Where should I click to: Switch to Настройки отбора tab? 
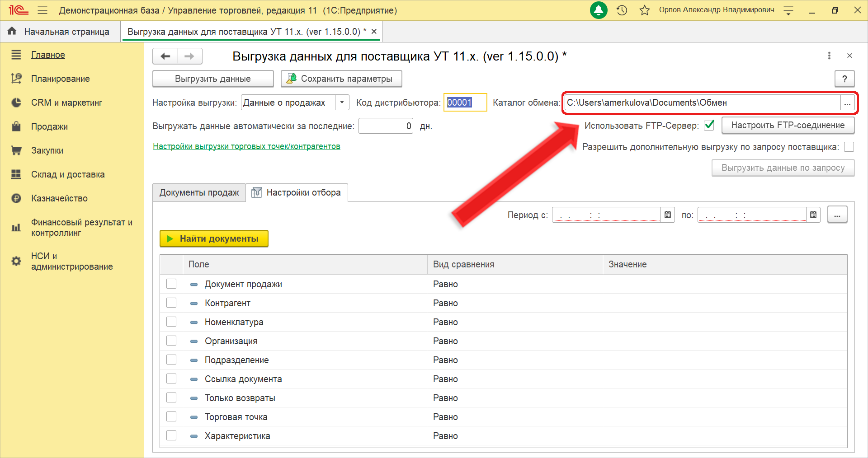point(297,192)
